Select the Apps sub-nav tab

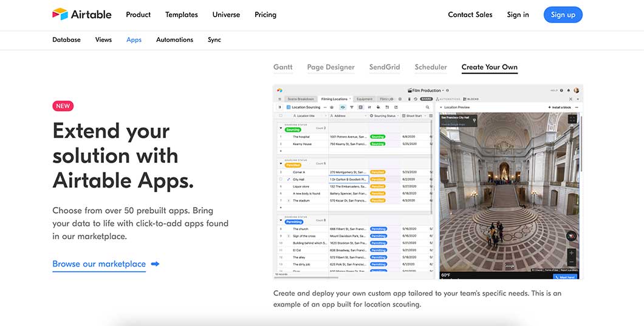pos(134,40)
